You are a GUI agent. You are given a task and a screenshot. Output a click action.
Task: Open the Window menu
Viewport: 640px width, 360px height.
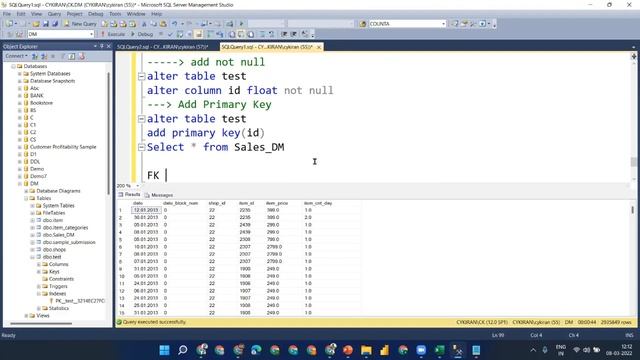136,14
